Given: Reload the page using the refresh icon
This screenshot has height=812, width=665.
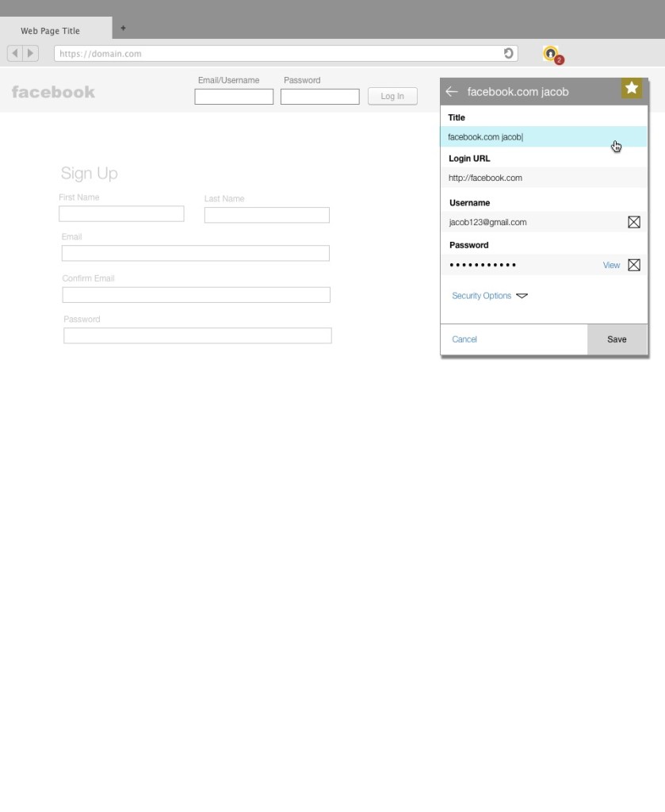Looking at the screenshot, I should [509, 53].
